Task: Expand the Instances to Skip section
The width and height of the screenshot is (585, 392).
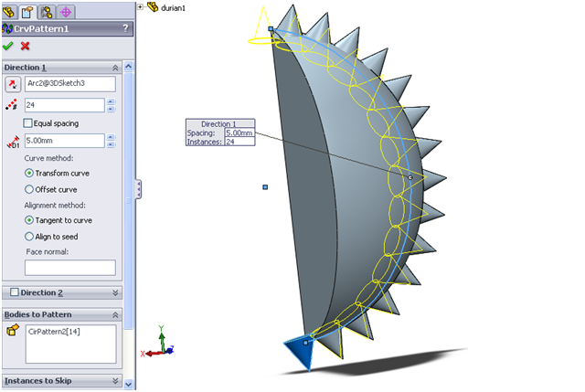Action: 115,381
